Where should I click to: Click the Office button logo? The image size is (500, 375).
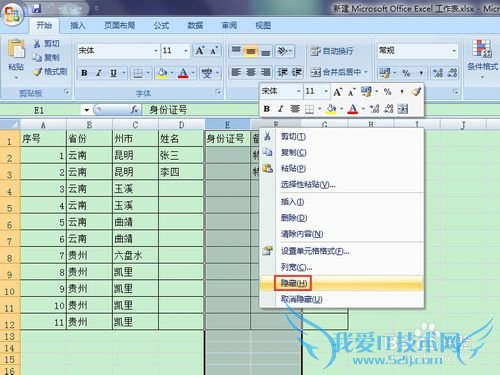[x=12, y=14]
